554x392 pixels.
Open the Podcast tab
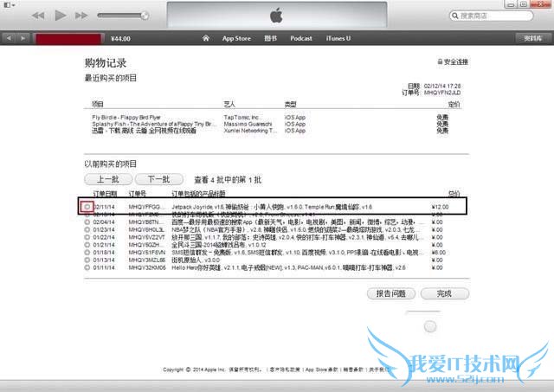click(x=301, y=38)
